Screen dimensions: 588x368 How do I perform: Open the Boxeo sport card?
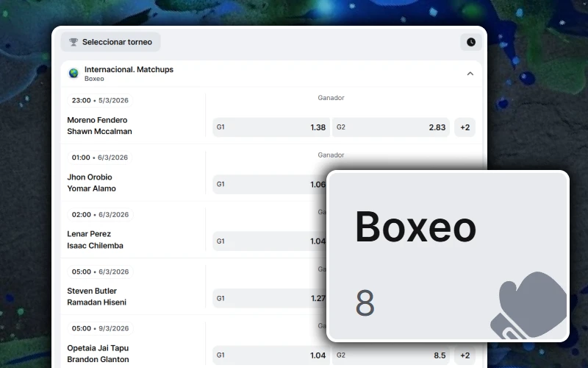pyautogui.click(x=448, y=256)
